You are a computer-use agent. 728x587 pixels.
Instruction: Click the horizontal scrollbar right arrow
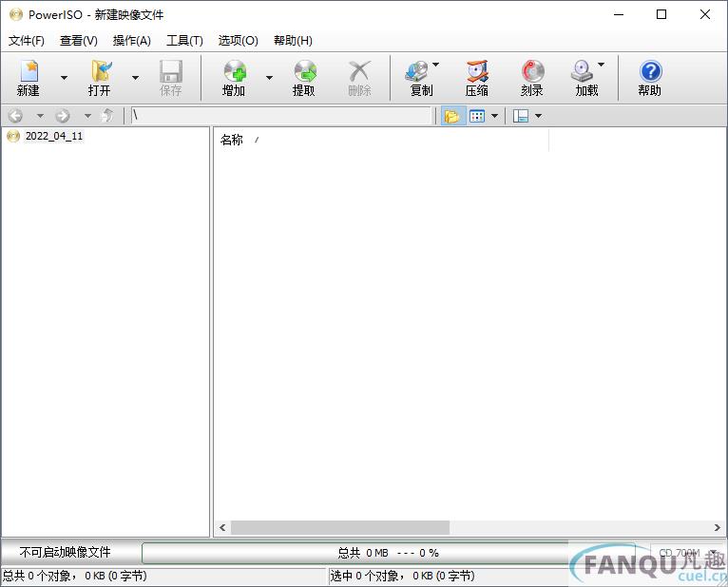pyautogui.click(x=717, y=527)
